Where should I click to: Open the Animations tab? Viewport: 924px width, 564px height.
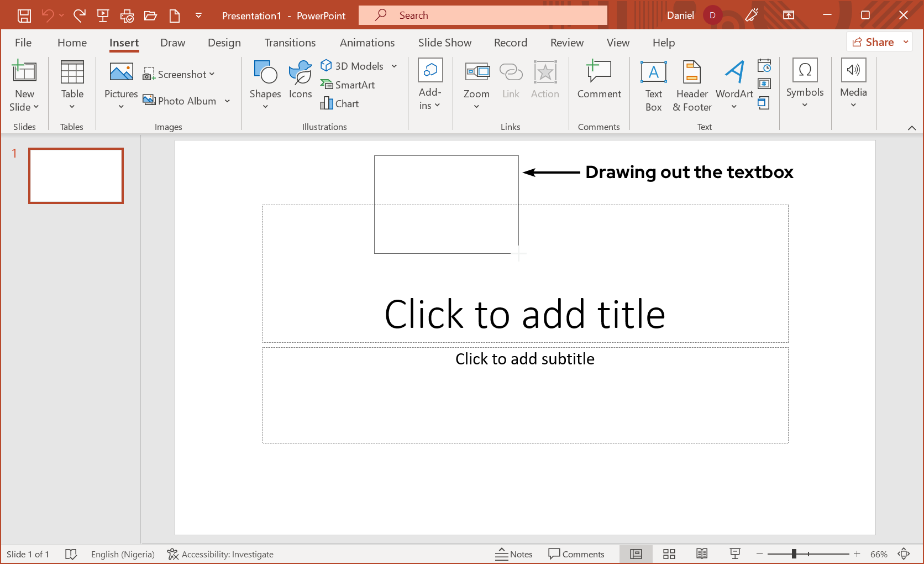[367, 43]
